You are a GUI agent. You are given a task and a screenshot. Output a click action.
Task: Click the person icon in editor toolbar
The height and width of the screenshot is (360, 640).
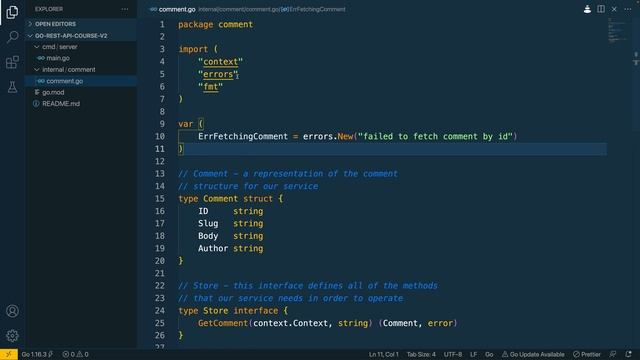point(587,9)
